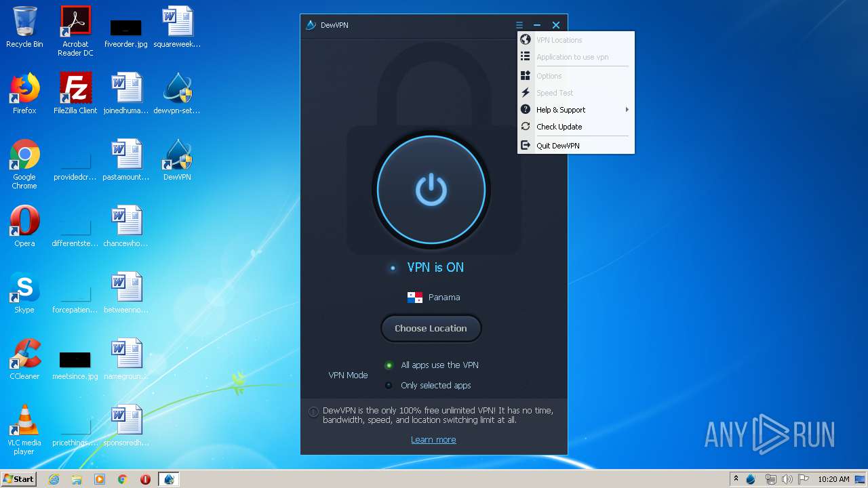
Task: Click the DewVPN taskbar button
Action: [169, 479]
